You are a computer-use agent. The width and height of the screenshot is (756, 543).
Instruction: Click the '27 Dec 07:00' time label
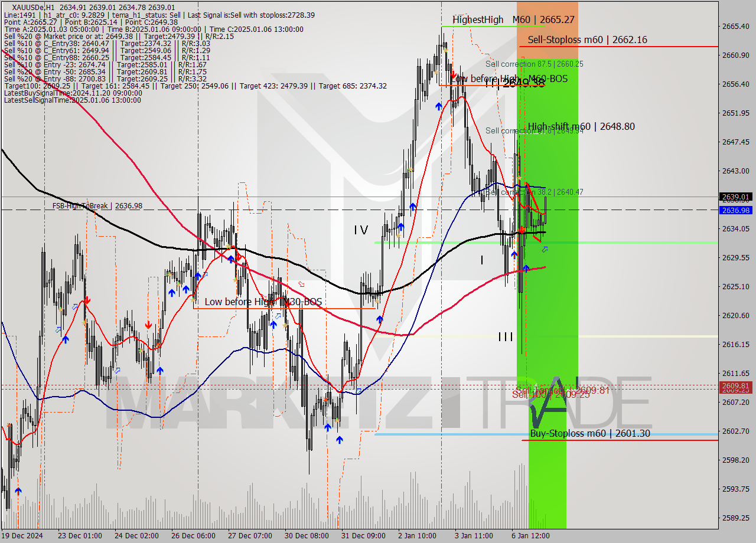click(250, 535)
